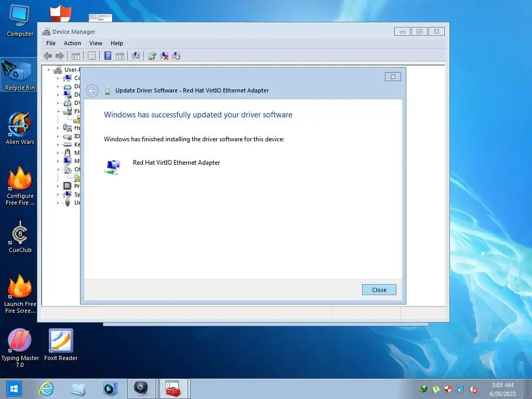Close the Update Driver Software dialog with X
Viewport: 532px width, 399px height.
click(x=393, y=77)
